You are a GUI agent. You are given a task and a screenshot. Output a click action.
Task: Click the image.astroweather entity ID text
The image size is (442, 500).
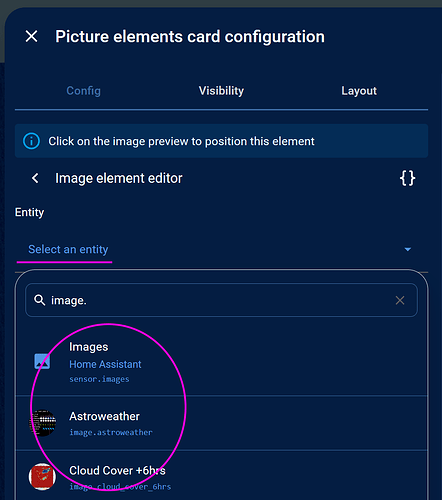coord(111,432)
